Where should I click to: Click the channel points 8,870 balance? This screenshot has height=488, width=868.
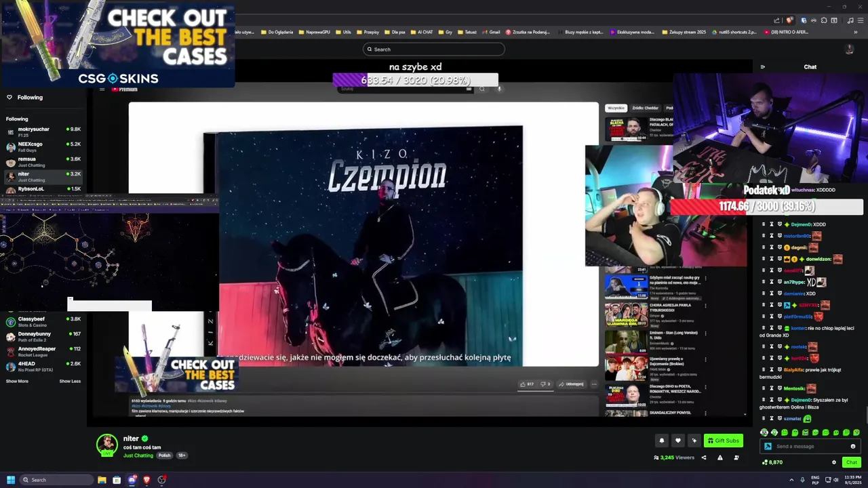pyautogui.click(x=772, y=462)
